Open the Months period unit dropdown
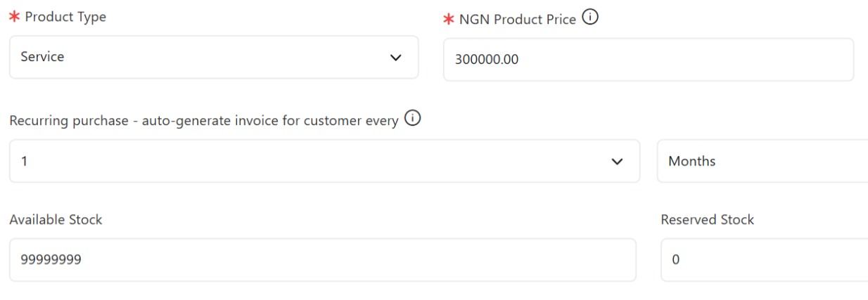This screenshot has width=868, height=300. point(762,161)
